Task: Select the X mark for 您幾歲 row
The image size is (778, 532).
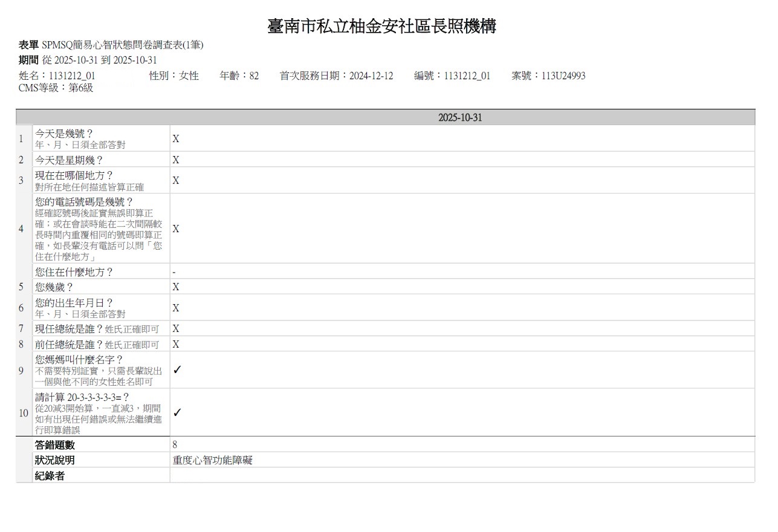Action: point(176,287)
